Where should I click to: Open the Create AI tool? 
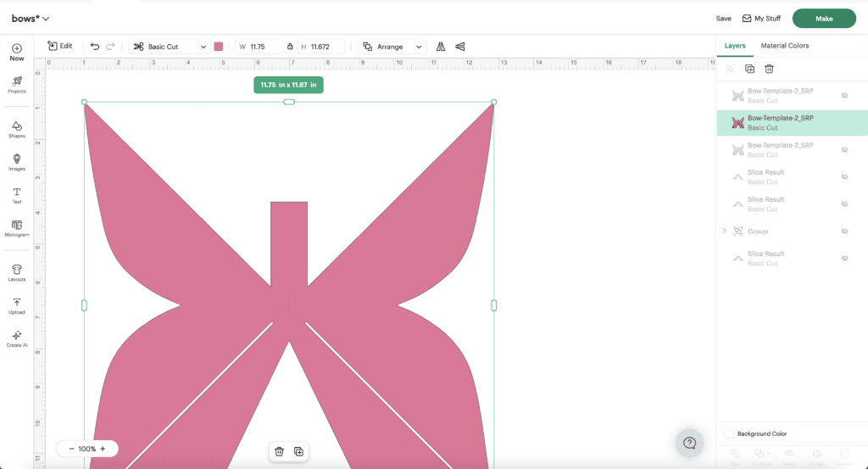17,338
